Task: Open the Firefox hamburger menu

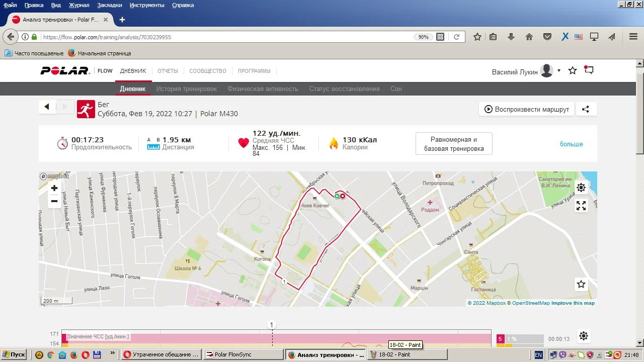Action: point(633,37)
